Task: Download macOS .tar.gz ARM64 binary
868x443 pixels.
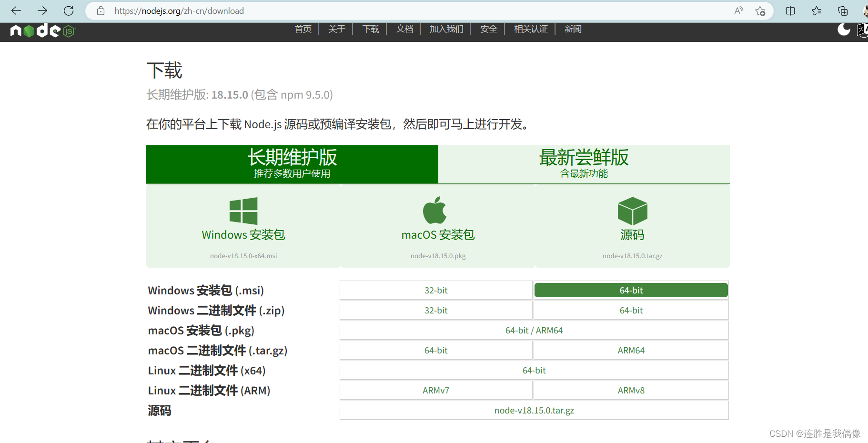Action: [631, 350]
